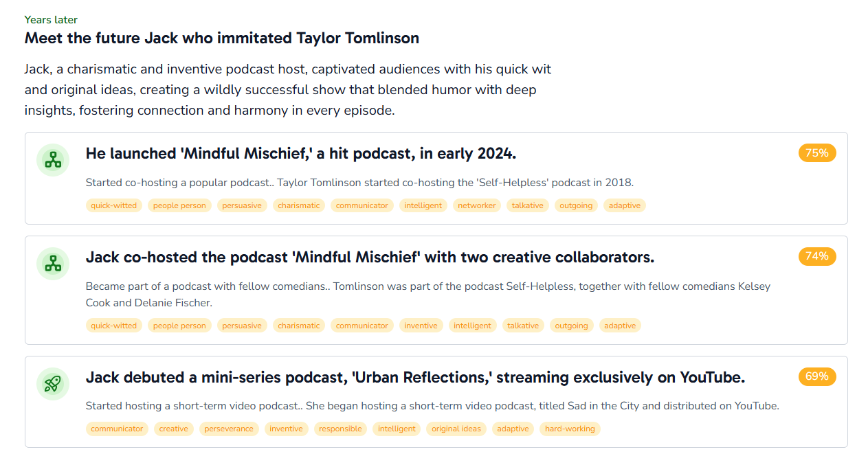Image resolution: width=868 pixels, height=465 pixels.
Task: Click the 'Years later' label
Action: (x=51, y=20)
